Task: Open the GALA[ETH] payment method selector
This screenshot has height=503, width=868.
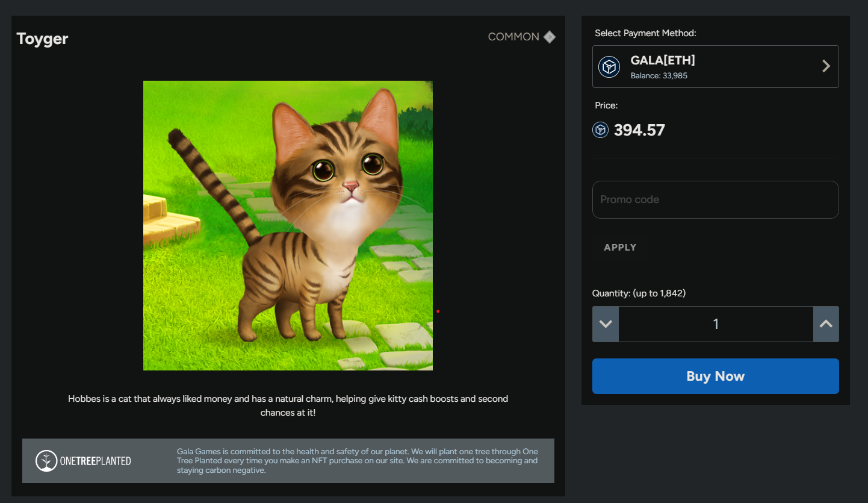Action: [716, 66]
